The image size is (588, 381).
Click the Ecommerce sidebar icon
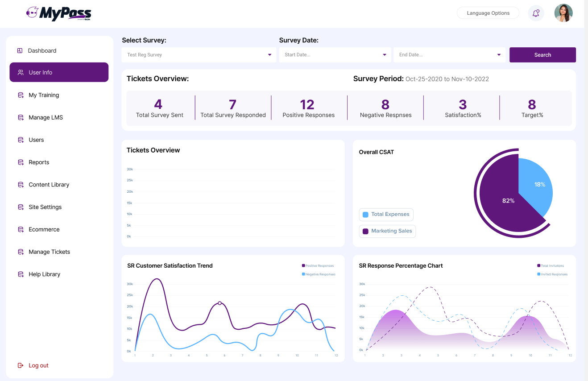point(21,229)
